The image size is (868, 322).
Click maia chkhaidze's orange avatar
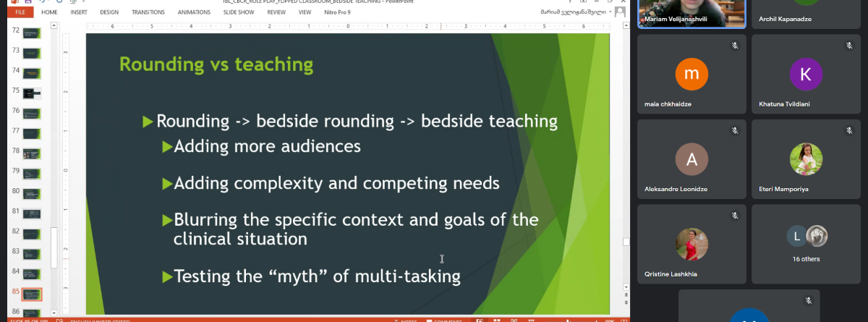point(692,73)
